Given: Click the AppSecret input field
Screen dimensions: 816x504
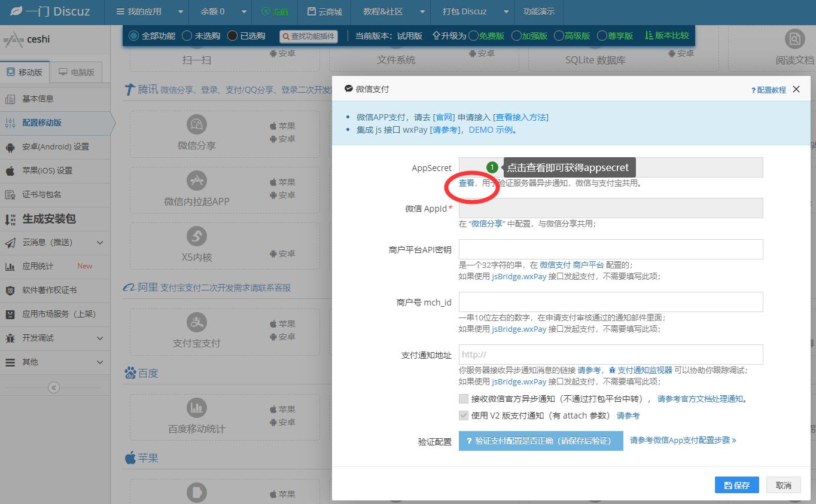Looking at the screenshot, I should 611,167.
